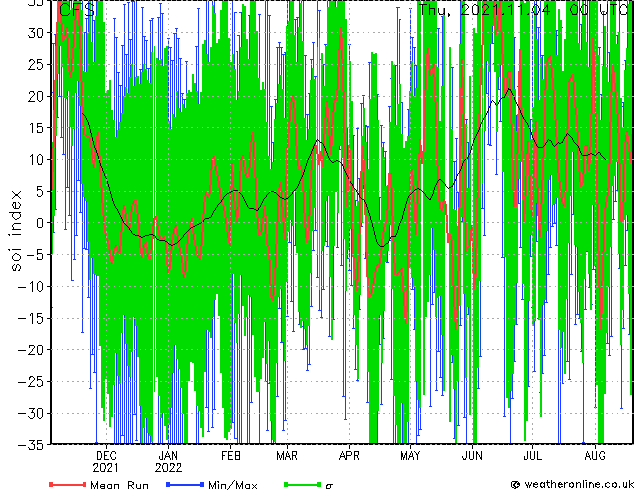
Task: Click the black trend line minimum in mid April
Action: [x=382, y=246]
